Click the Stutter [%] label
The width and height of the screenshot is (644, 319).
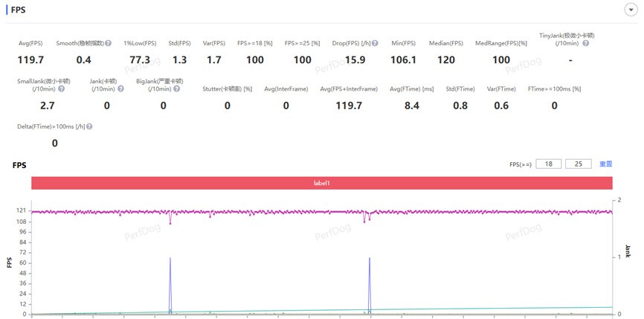point(227,88)
